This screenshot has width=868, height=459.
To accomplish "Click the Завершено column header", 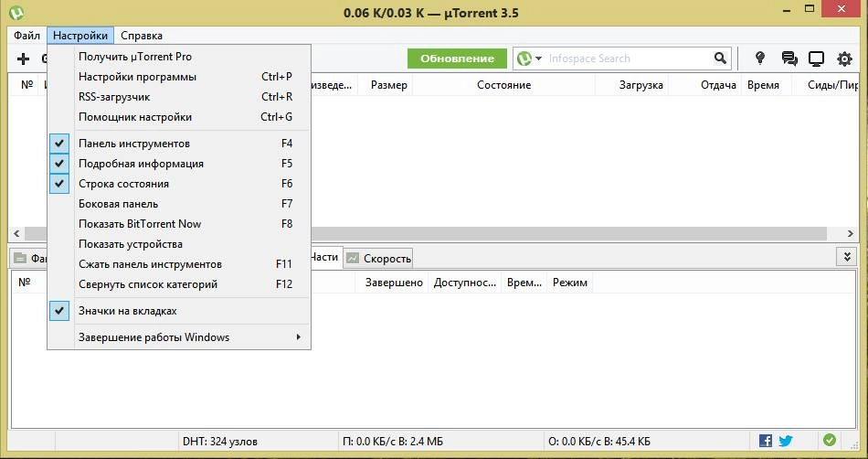I will (x=393, y=283).
